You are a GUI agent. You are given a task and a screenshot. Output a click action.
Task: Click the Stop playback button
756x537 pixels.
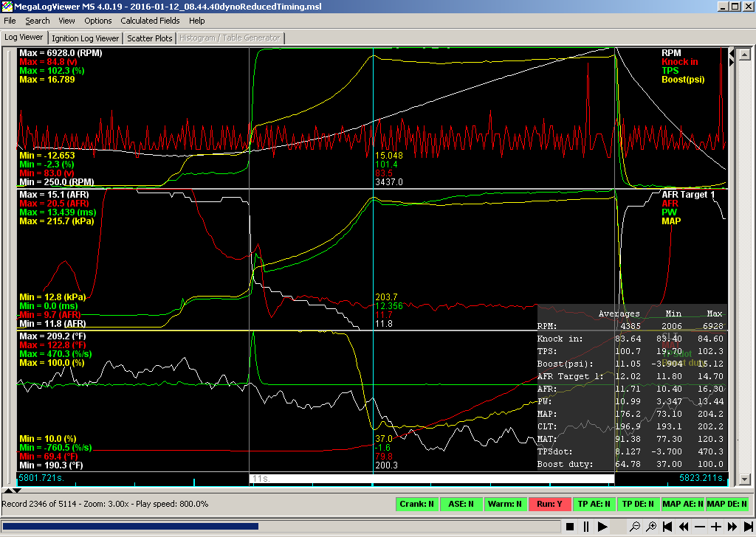[x=570, y=527]
